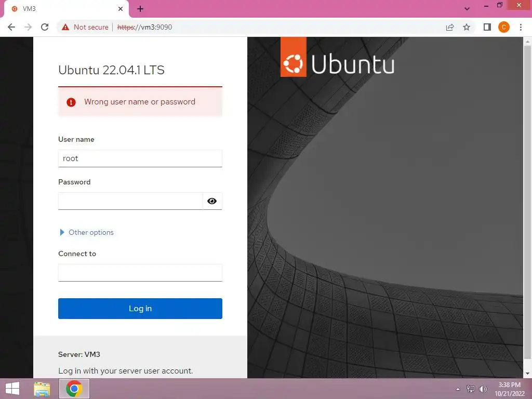This screenshot has width=532, height=399.
Task: Click the volume speaker tray icon
Action: (483, 389)
